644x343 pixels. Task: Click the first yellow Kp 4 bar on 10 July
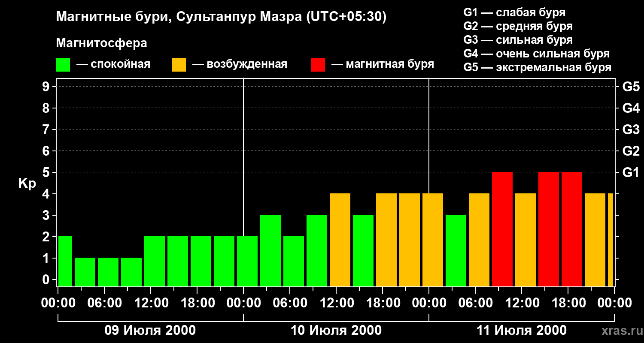(x=340, y=240)
